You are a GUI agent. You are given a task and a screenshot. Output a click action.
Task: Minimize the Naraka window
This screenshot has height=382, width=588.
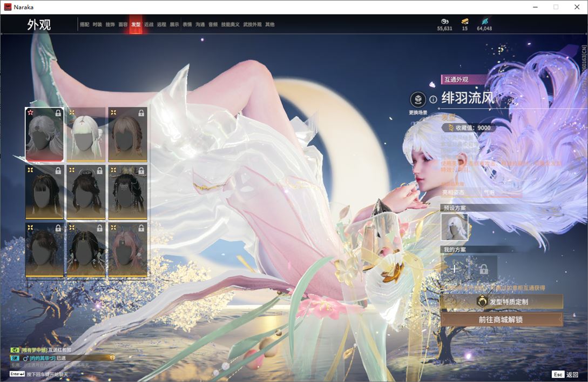click(535, 7)
